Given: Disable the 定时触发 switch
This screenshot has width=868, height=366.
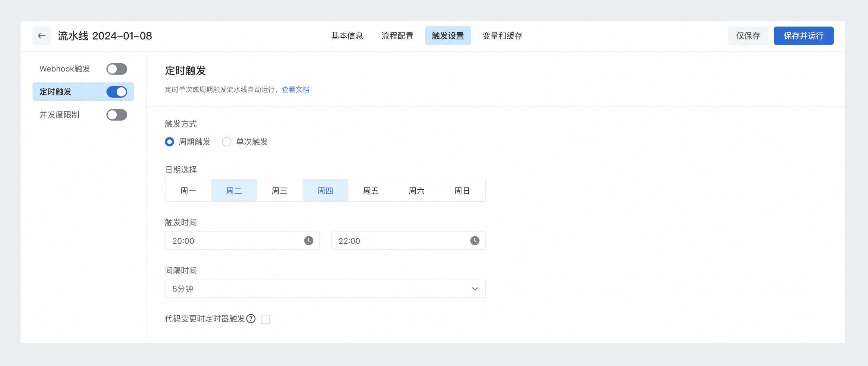Looking at the screenshot, I should coord(117,92).
